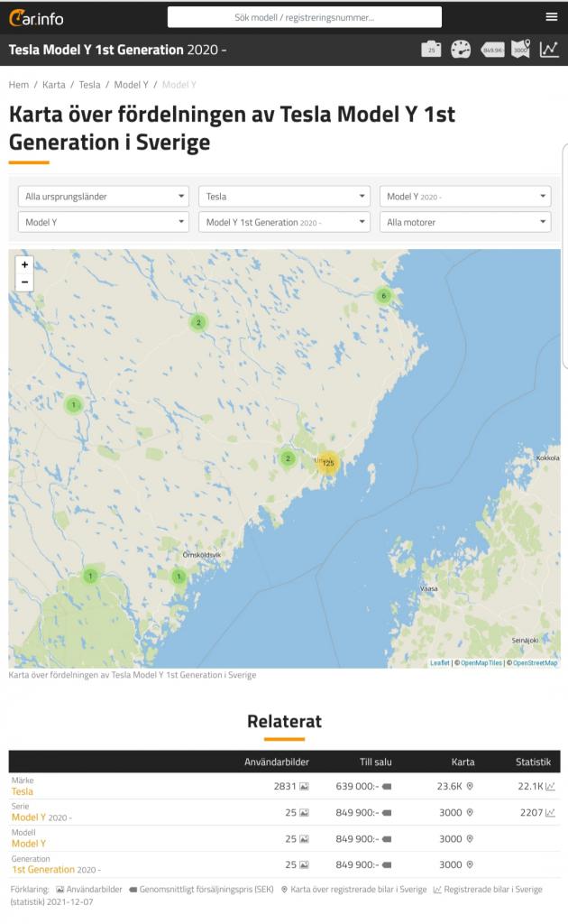Focus the model search field
Image resolution: width=568 pixels, height=924 pixels.
[305, 17]
